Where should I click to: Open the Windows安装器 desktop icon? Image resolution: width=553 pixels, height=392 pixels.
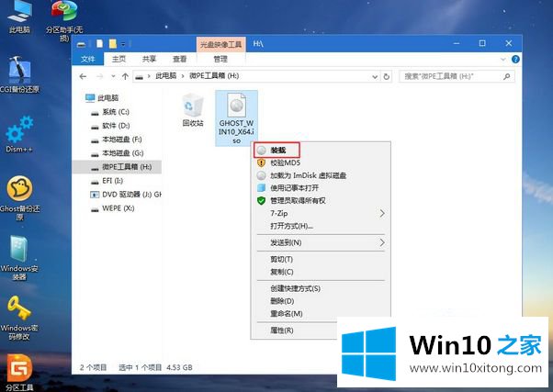click(x=19, y=258)
